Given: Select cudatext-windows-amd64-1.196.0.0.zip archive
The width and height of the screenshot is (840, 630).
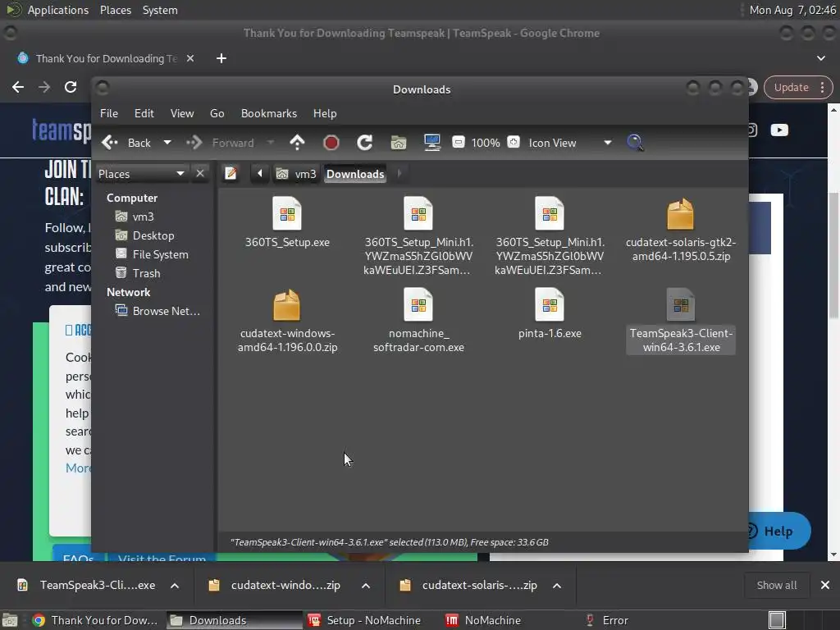Looking at the screenshot, I should coord(287,322).
